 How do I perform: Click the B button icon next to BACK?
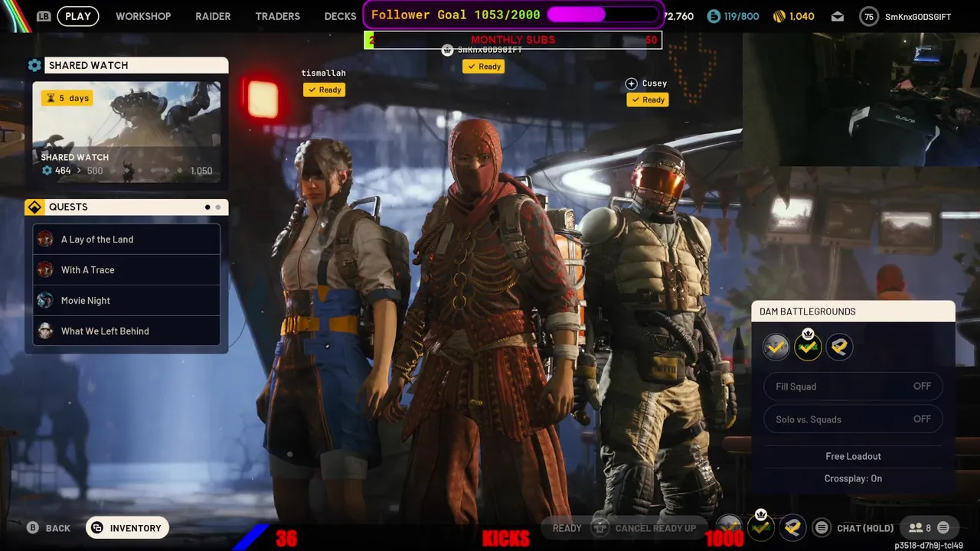33,528
